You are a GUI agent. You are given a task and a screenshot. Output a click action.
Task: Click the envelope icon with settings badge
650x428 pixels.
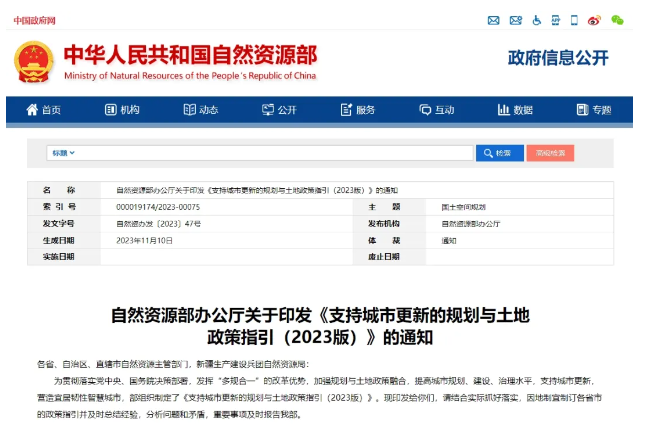[516, 20]
